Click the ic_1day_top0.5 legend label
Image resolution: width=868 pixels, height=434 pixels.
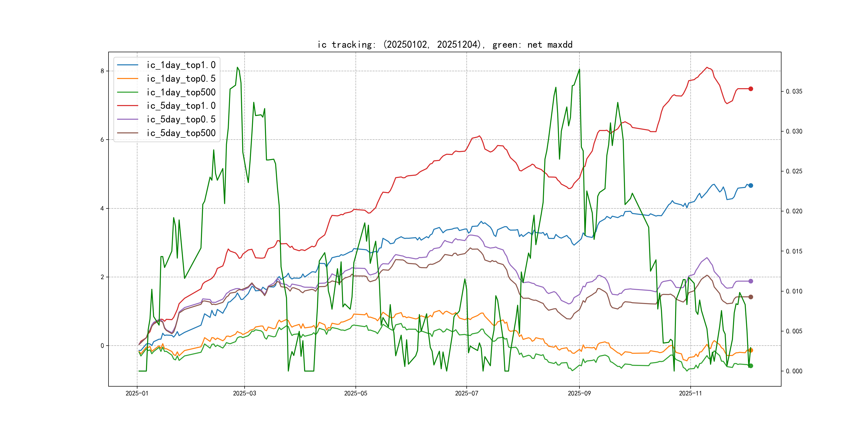coord(181,78)
